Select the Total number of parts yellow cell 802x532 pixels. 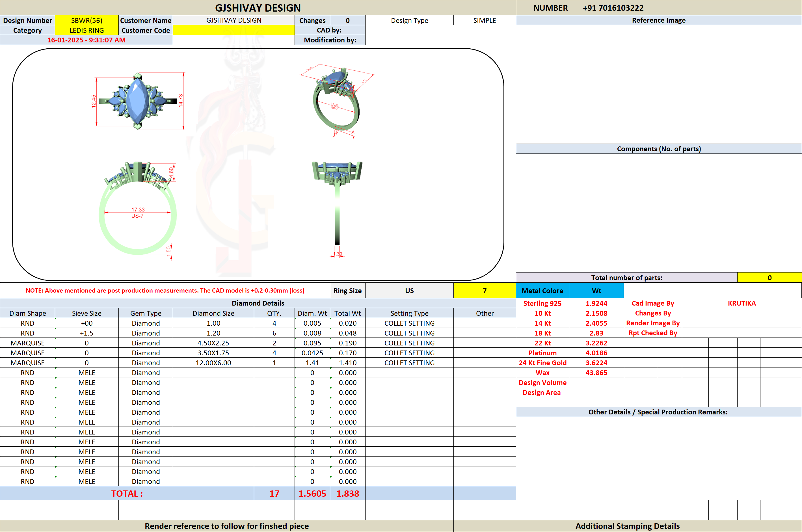pyautogui.click(x=769, y=278)
